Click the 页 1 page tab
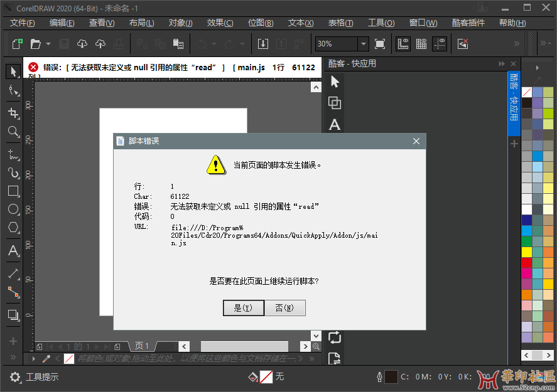Screen dimensions: 557x392 point(142,346)
